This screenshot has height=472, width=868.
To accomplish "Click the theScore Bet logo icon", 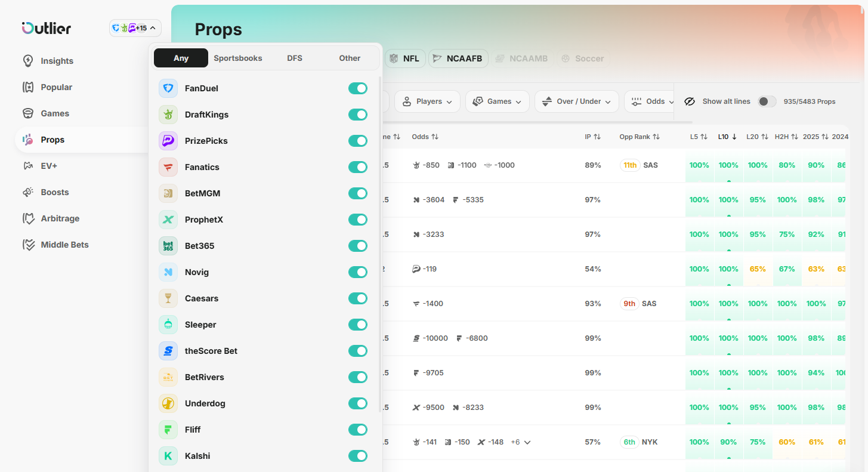I will point(168,351).
